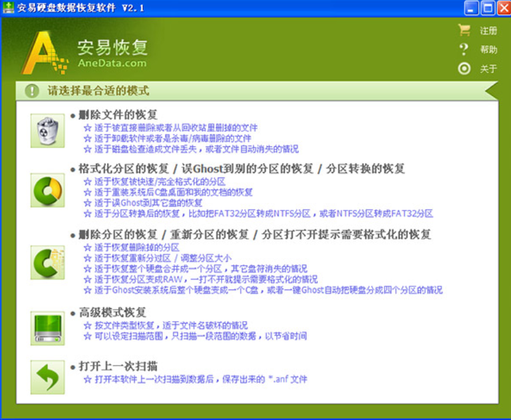
Task: Click the 安易恢复 brand title
Action: tap(113, 48)
